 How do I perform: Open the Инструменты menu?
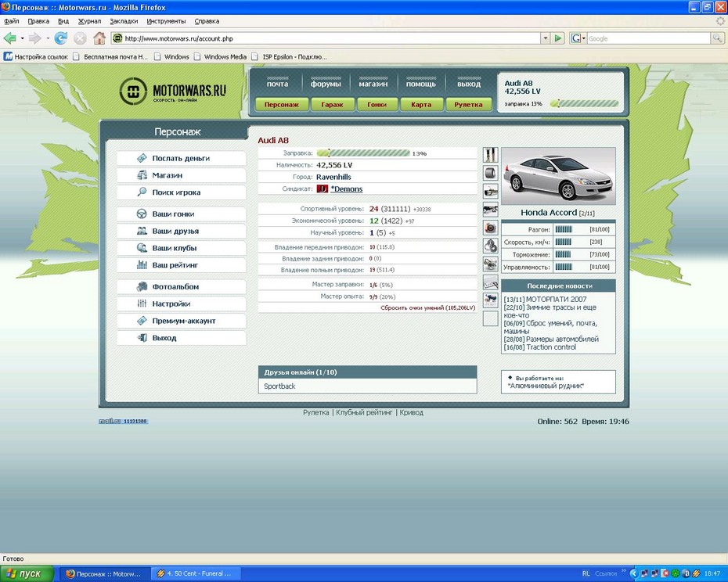tap(166, 21)
